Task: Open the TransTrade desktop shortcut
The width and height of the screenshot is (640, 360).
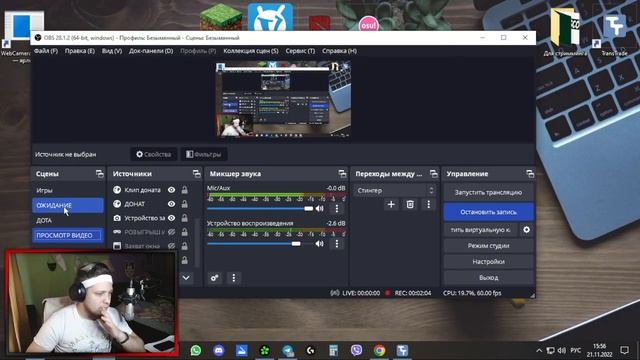Action: [614, 32]
